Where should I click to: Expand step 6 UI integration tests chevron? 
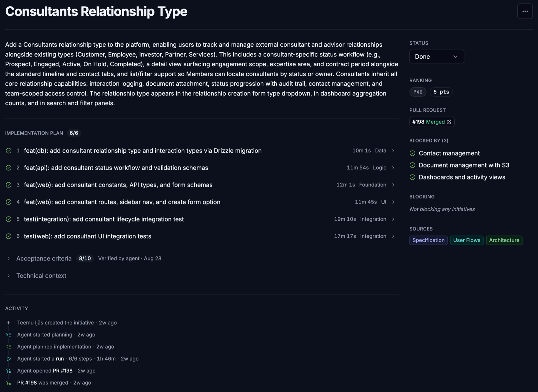tap(393, 236)
